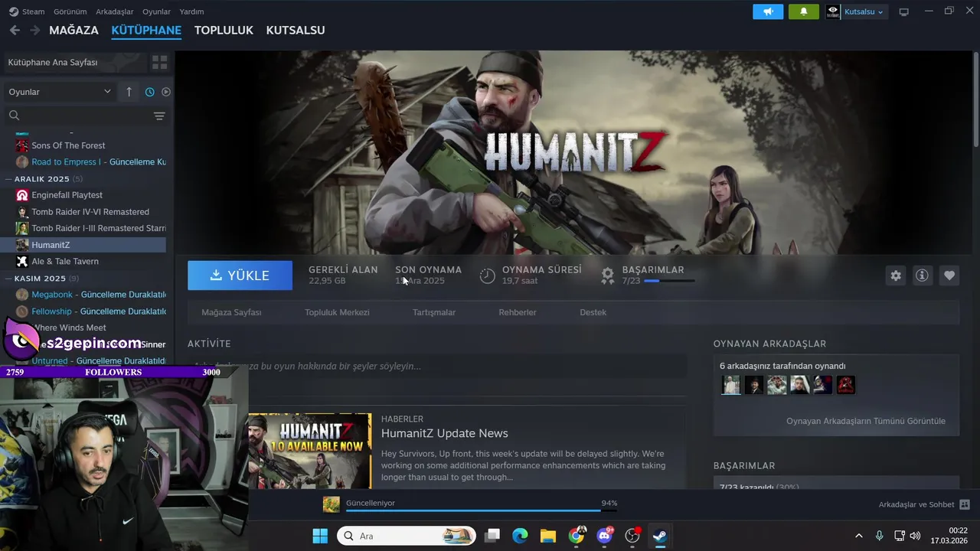Add HumanitZ to favorites heart icon

949,275
